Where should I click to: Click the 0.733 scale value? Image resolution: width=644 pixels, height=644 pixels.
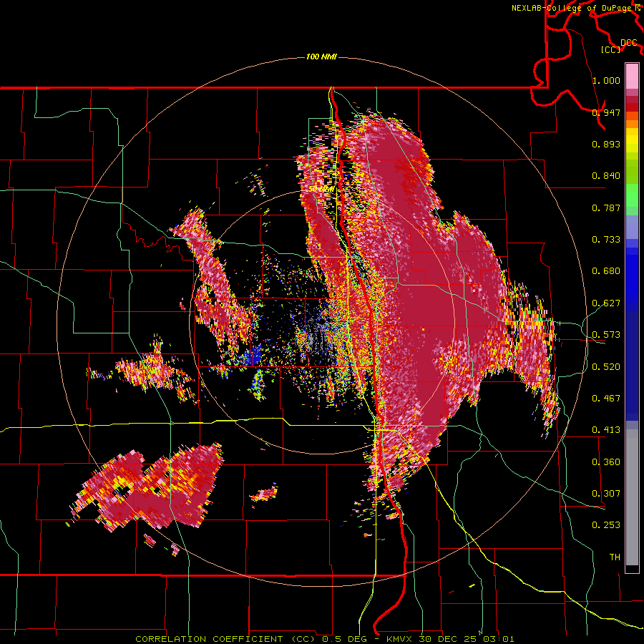(606, 239)
